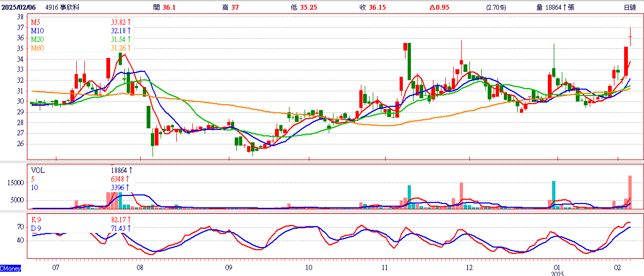Select the M5 moving average legend
Viewport: 644px width, 276px height.
coord(37,22)
